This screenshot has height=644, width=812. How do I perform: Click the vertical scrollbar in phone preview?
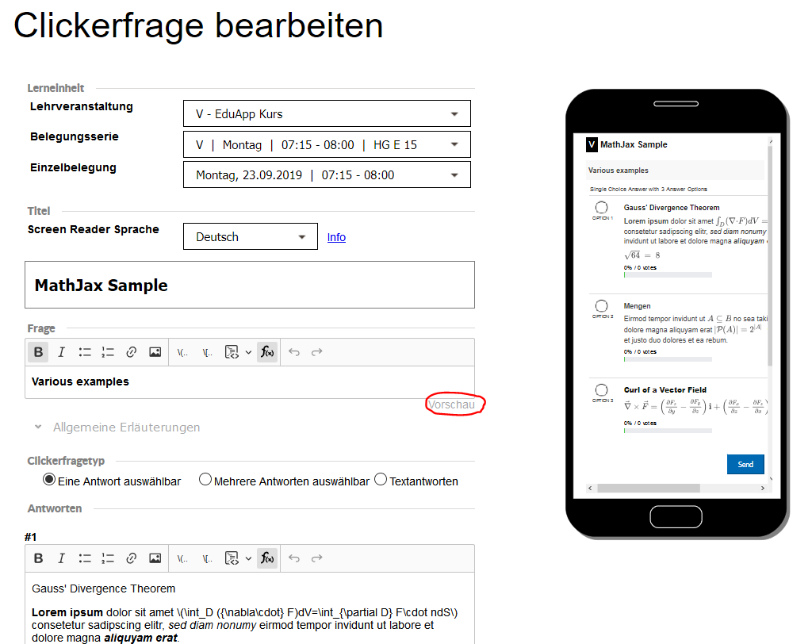[x=770, y=256]
